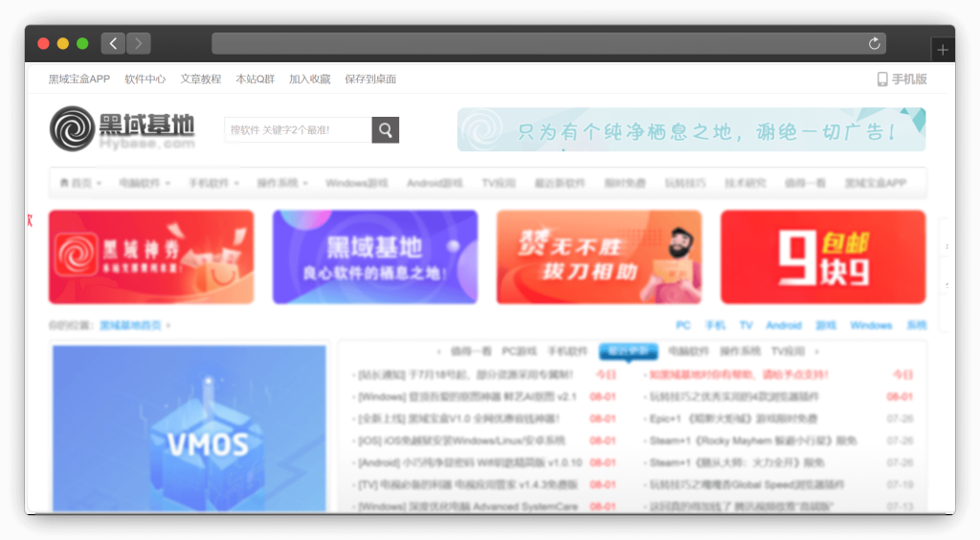Open the blue VMOS featured image
The width and height of the screenshot is (980, 540).
point(189,429)
